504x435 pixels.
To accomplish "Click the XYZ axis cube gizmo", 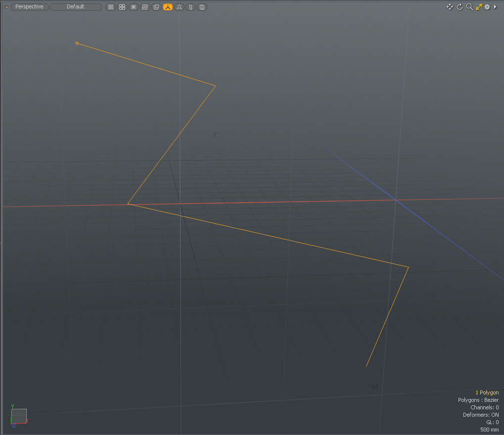I will click(x=19, y=416).
